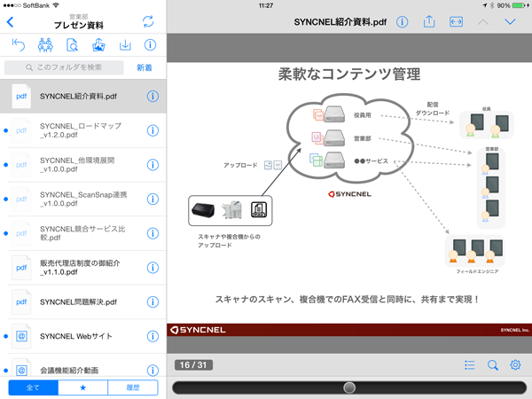Image resolution: width=532 pixels, height=399 pixels.
Task: Open the SYNCNEL Webサイト link item
Action: tap(83, 336)
